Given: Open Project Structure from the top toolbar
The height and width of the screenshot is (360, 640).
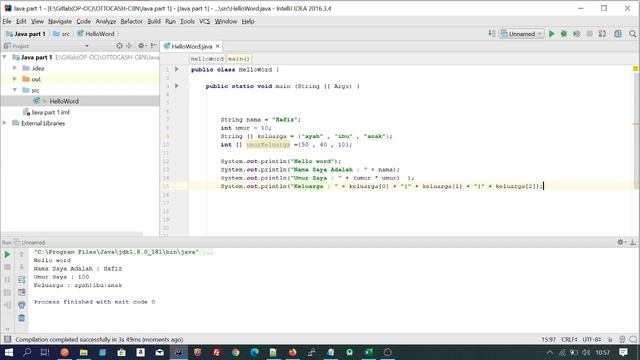Looking at the screenshot, I should click(x=618, y=34).
